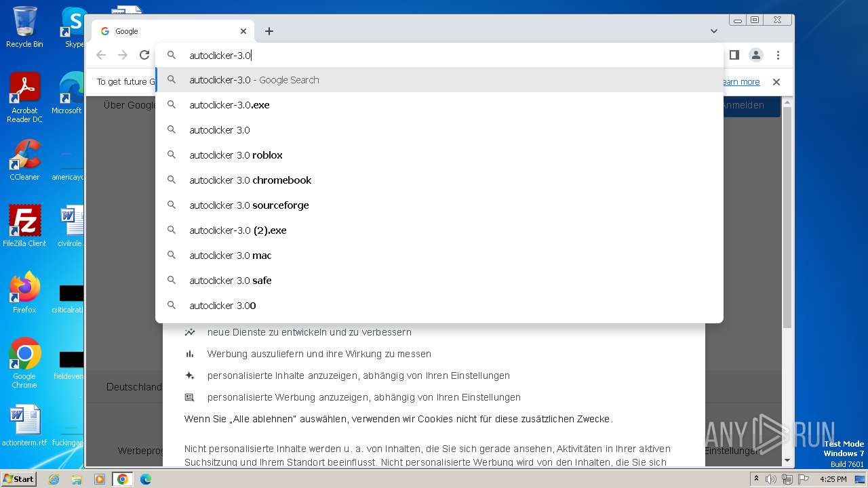The height and width of the screenshot is (488, 868).
Task: Reload the page in Chrome
Action: pos(144,55)
